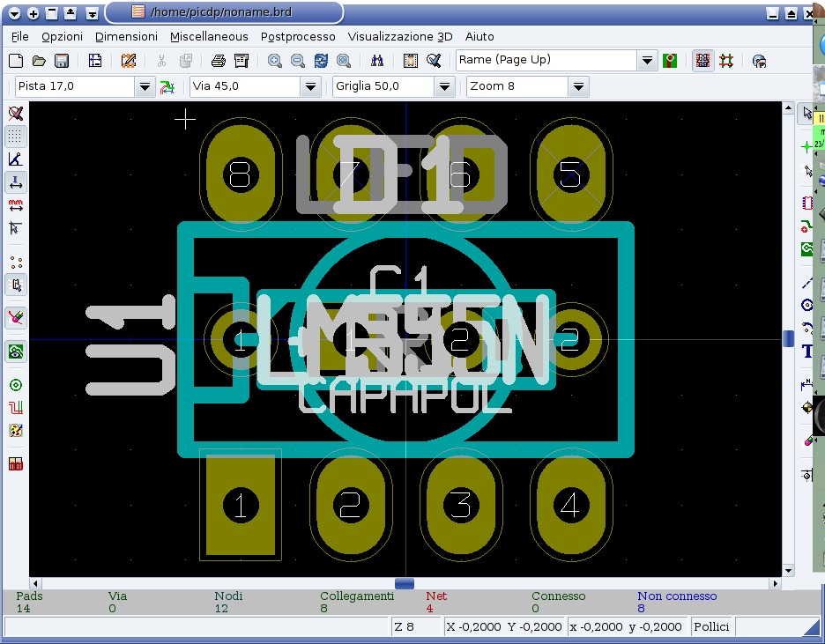Open the Postprocesso menu

(298, 37)
